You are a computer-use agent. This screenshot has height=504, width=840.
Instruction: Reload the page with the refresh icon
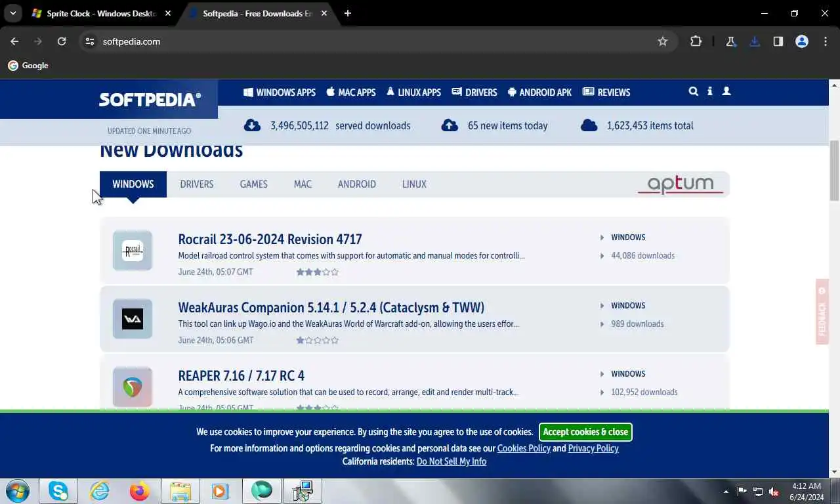tap(62, 41)
